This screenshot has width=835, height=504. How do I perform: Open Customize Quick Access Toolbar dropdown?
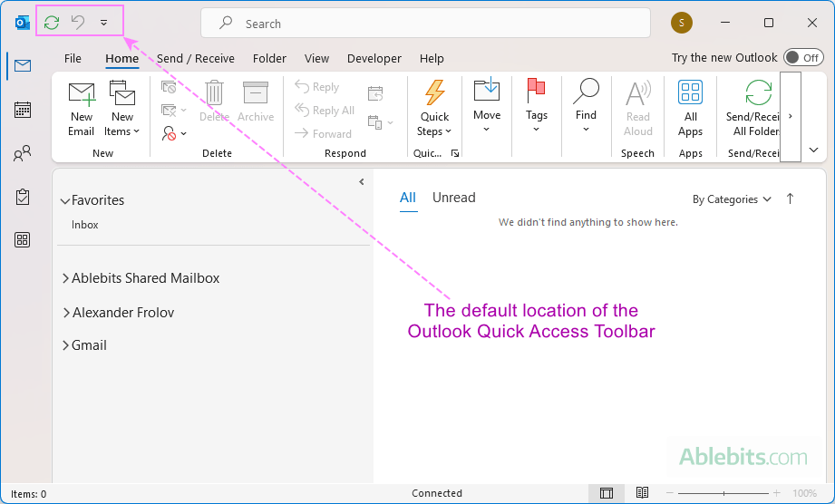(104, 23)
